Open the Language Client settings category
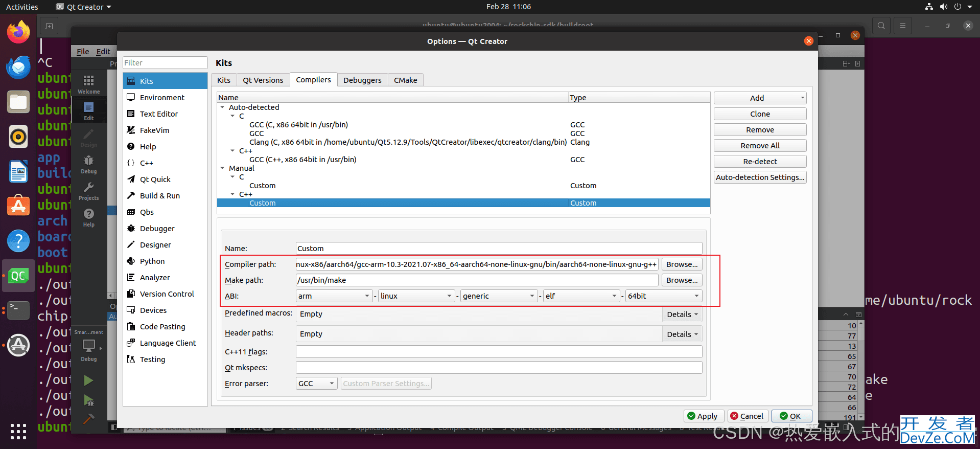Viewport: 980px width, 449px height. [x=165, y=343]
